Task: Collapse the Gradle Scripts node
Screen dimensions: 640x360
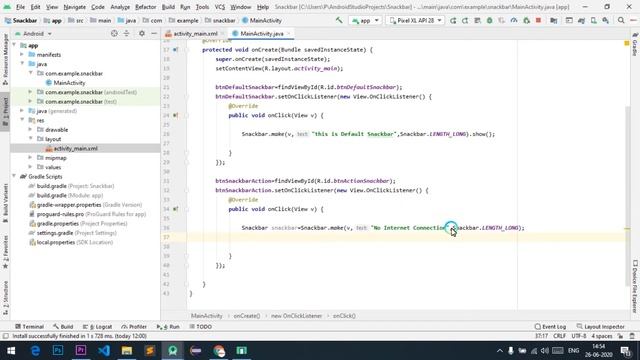Action: (x=14, y=177)
